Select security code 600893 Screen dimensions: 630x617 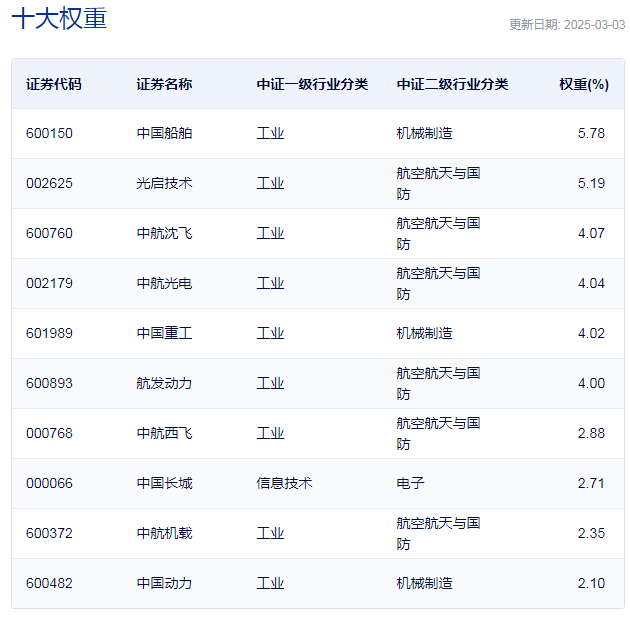[49, 384]
